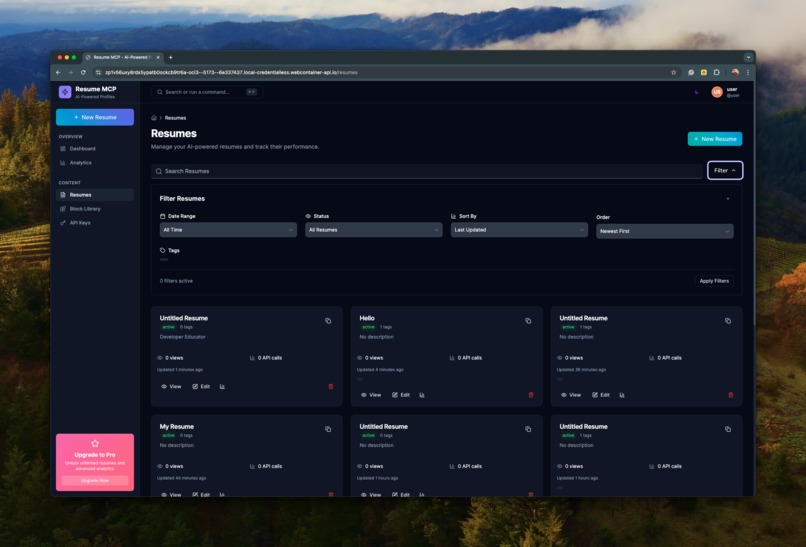View the resume updated 36 minutes ago
The height and width of the screenshot is (547, 806).
pos(571,395)
